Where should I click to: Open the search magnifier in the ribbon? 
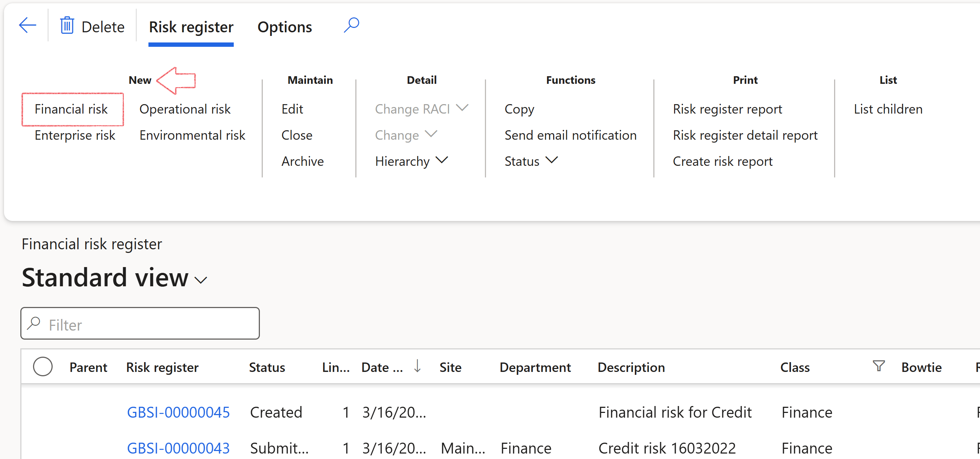click(x=351, y=25)
